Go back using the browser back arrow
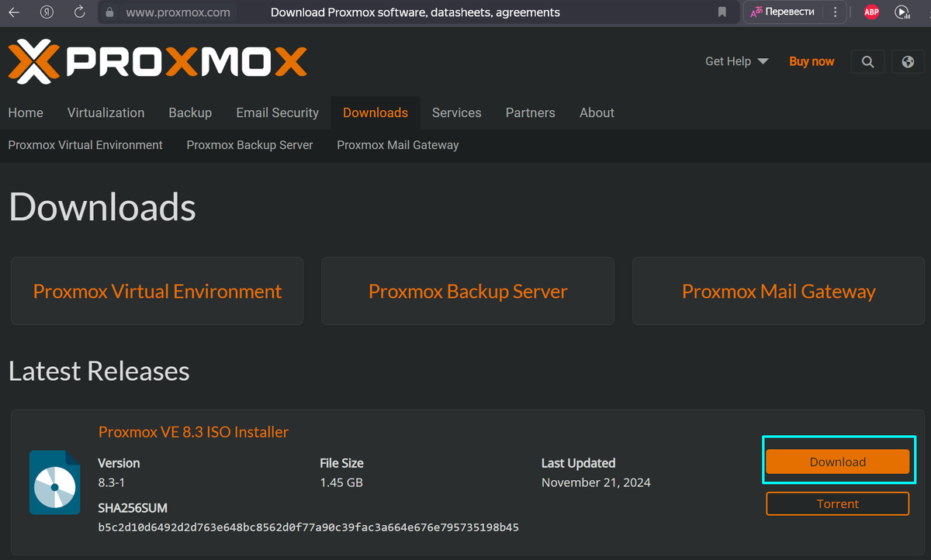 pyautogui.click(x=14, y=12)
